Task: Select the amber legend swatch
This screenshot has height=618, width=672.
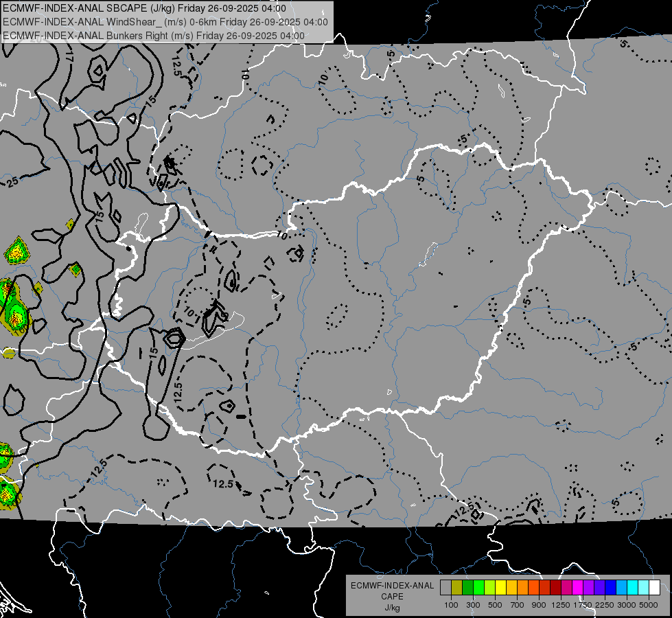Action: [x=511, y=588]
